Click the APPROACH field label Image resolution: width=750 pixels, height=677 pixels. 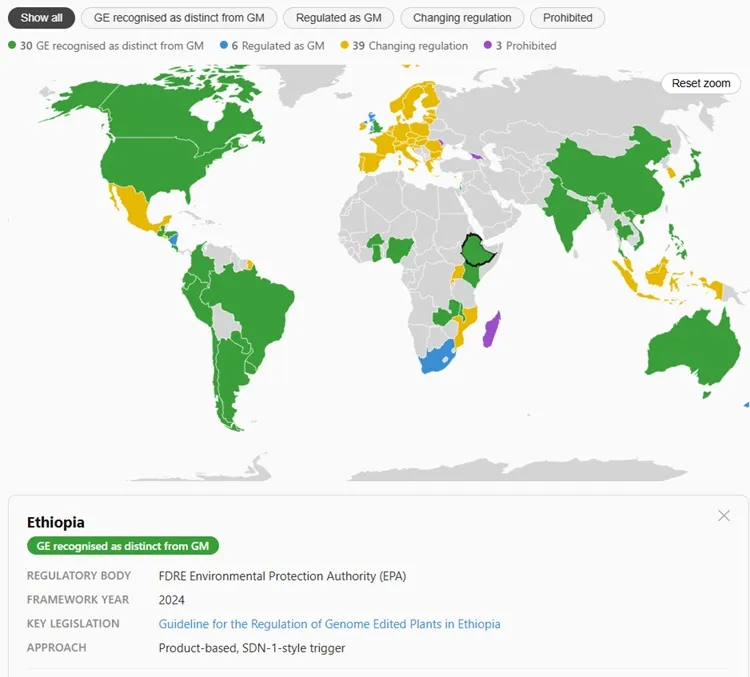coord(56,647)
